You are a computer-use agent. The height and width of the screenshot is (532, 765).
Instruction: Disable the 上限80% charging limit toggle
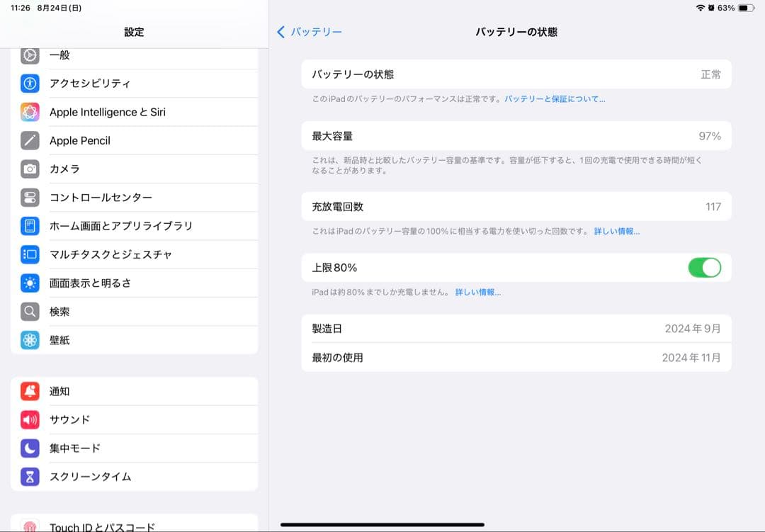click(704, 268)
